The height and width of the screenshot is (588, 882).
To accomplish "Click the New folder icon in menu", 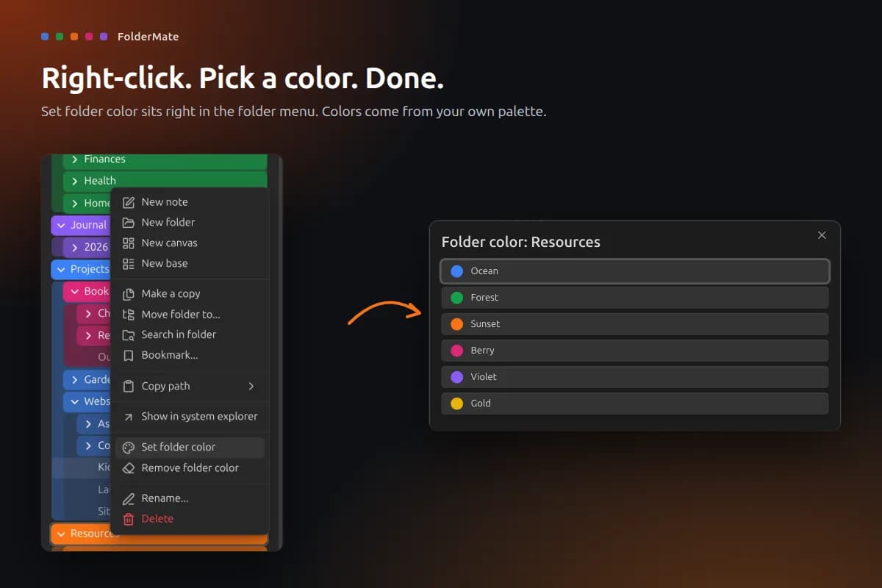I will pyautogui.click(x=129, y=223).
